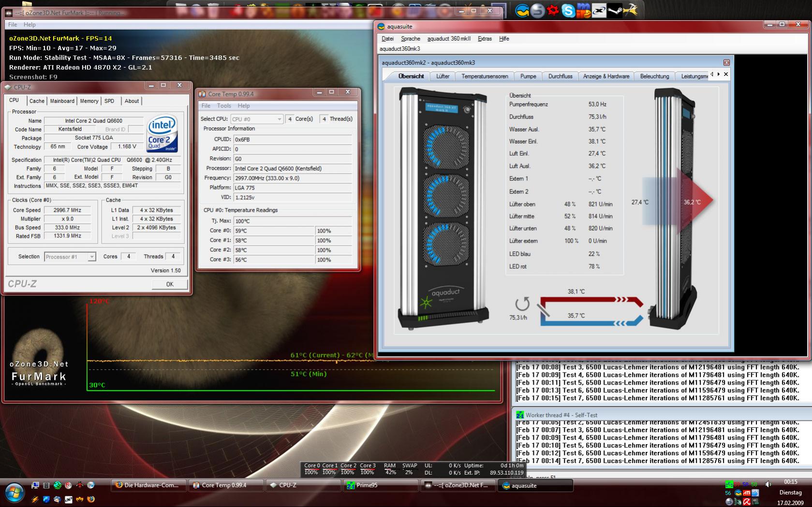Switch to the SPD tab in CPU-Z
Screen dimensions: 812x507
click(x=109, y=101)
